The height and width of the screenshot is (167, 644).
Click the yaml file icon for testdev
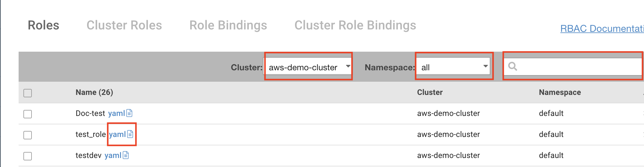(126, 155)
